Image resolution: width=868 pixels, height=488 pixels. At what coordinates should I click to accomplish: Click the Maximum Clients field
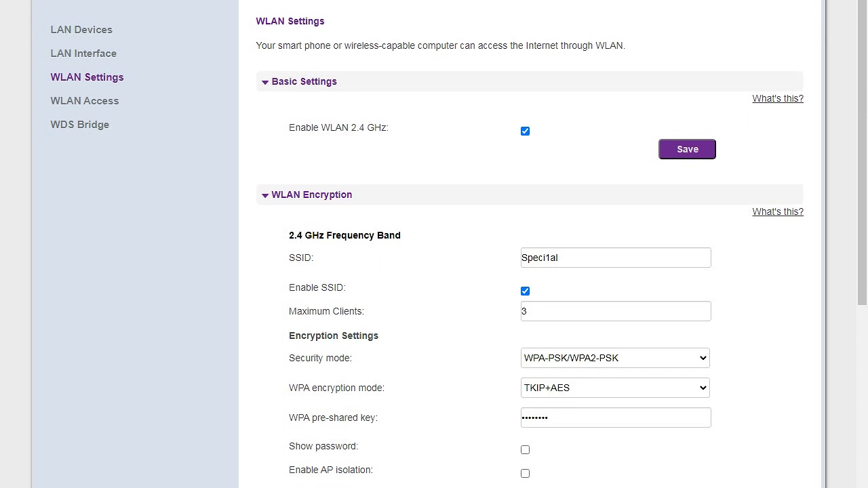(616, 311)
